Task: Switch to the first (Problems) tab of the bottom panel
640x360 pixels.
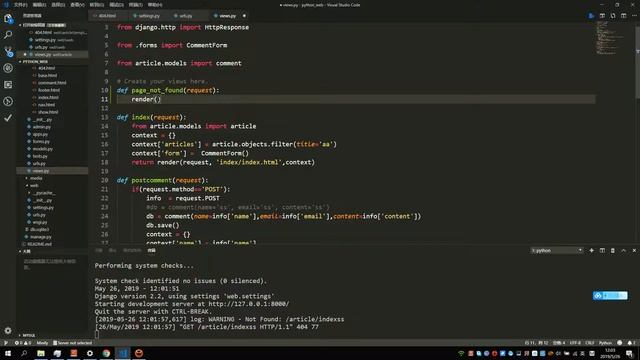Action: 98,250
